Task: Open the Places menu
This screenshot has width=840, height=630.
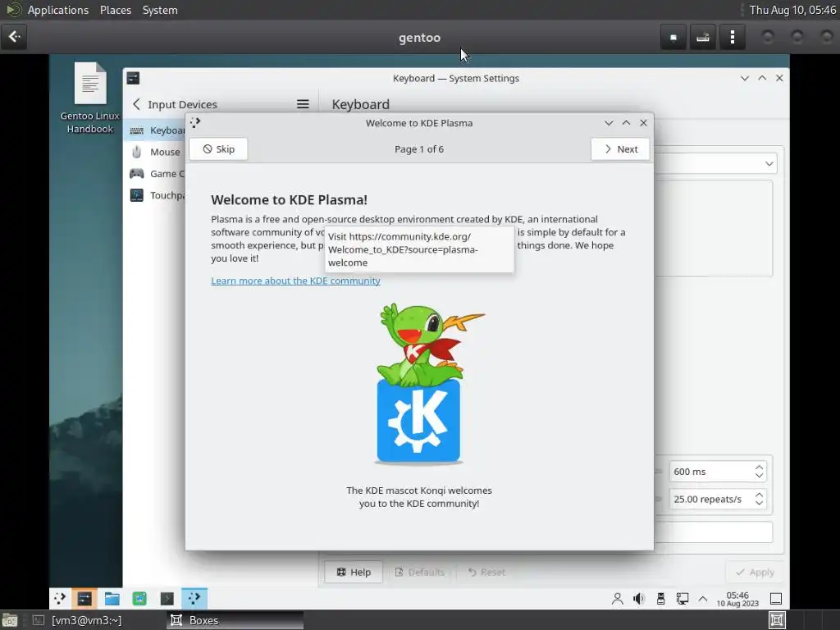Action: pyautogui.click(x=116, y=10)
